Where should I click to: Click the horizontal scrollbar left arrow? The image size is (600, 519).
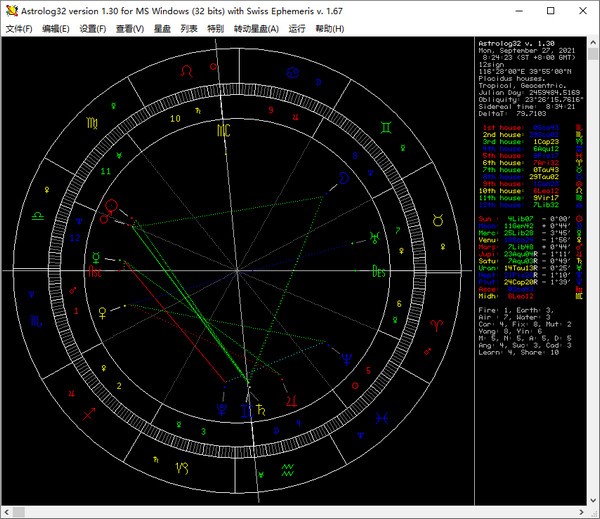coord(7,512)
